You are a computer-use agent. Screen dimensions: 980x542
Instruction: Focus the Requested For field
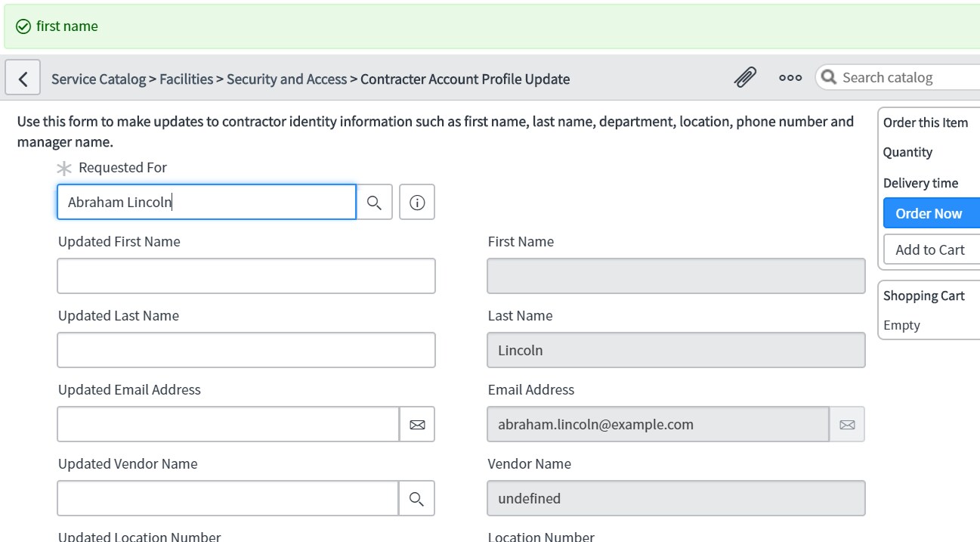click(206, 203)
